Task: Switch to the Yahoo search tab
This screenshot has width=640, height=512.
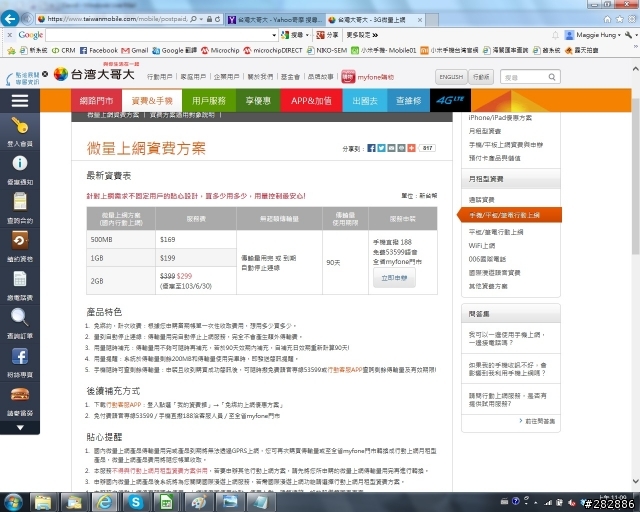Action: click(x=274, y=20)
